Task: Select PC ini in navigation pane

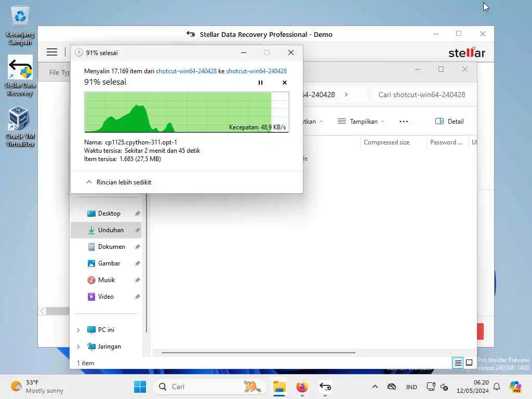Action: (x=106, y=330)
